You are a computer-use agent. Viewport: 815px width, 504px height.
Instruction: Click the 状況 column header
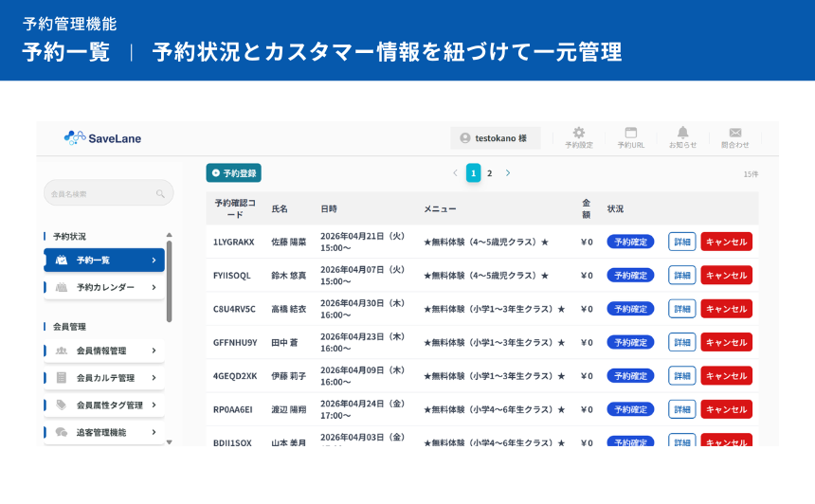(615, 208)
